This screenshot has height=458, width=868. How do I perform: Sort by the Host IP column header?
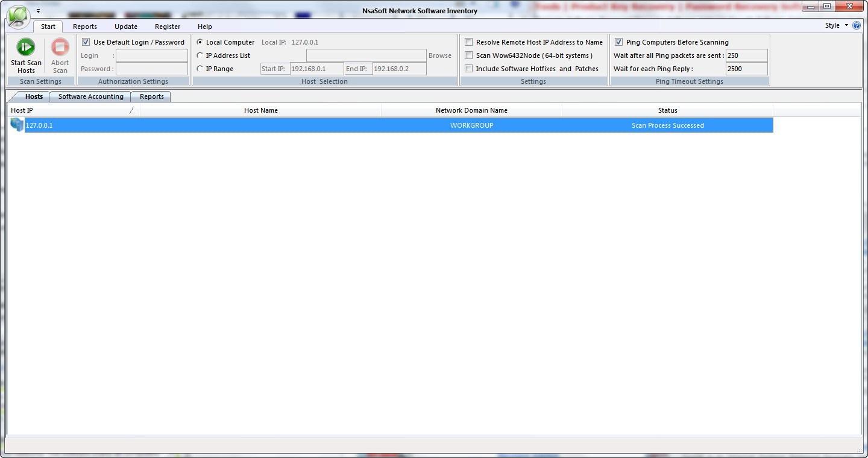click(x=74, y=110)
